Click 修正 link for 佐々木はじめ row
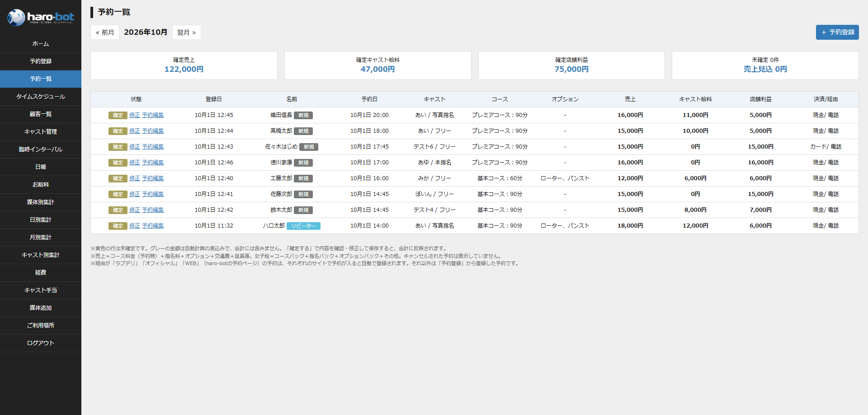Screen dimensions: 868x415 point(135,147)
